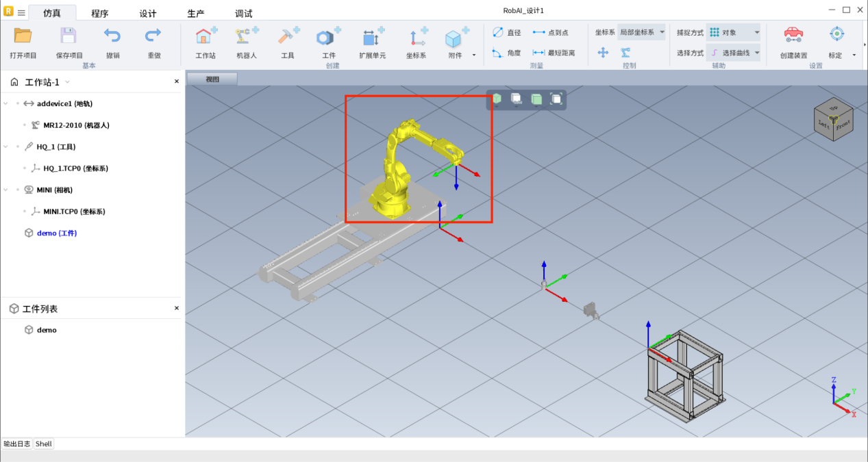
Task: Open the 局部坐标系 coordinate system dropdown
Action: (x=641, y=32)
